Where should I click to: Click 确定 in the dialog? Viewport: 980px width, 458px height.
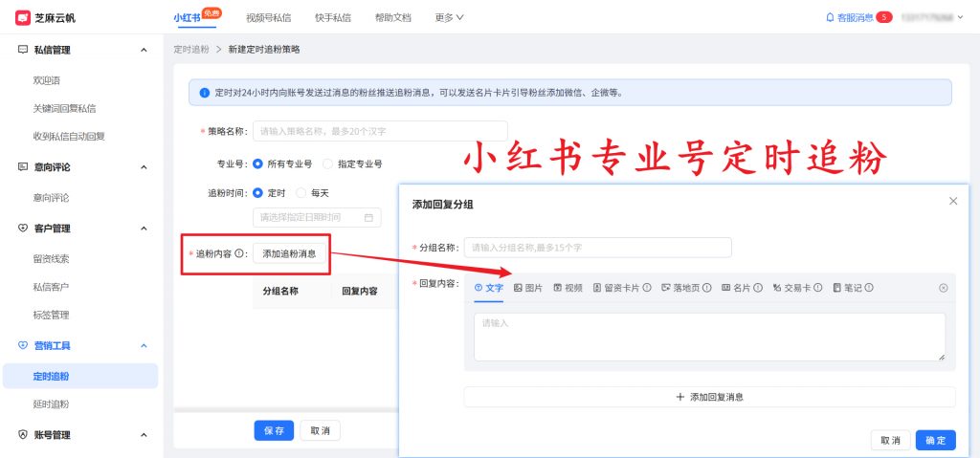(936, 441)
